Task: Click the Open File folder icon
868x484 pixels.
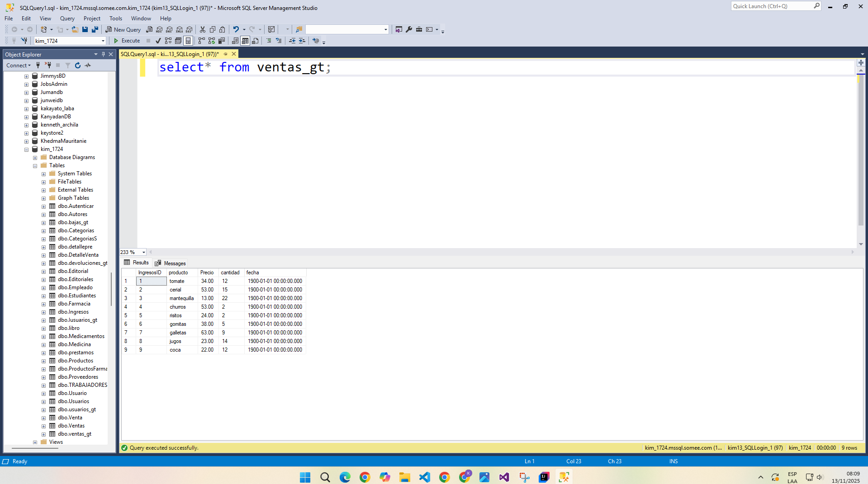Action: [75, 29]
